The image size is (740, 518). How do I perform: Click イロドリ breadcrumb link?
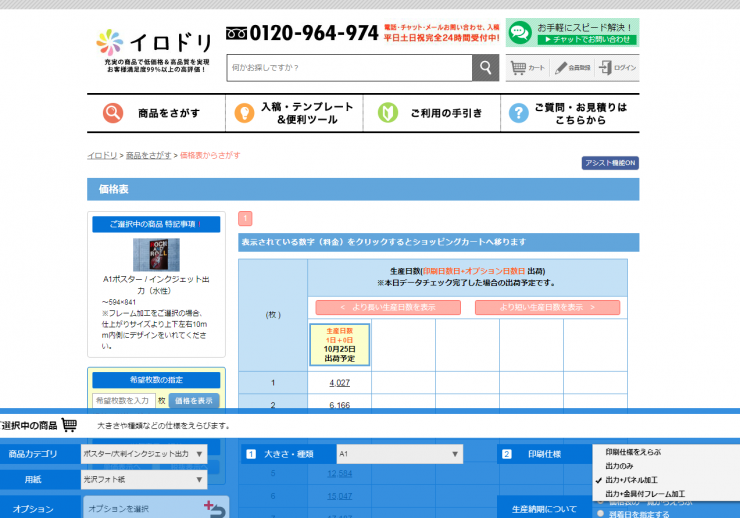[102, 155]
